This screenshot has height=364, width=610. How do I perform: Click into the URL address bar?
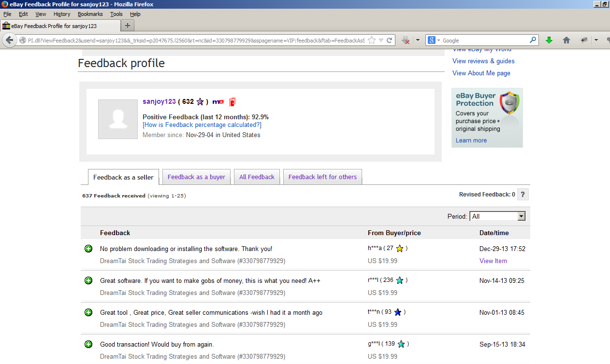196,41
